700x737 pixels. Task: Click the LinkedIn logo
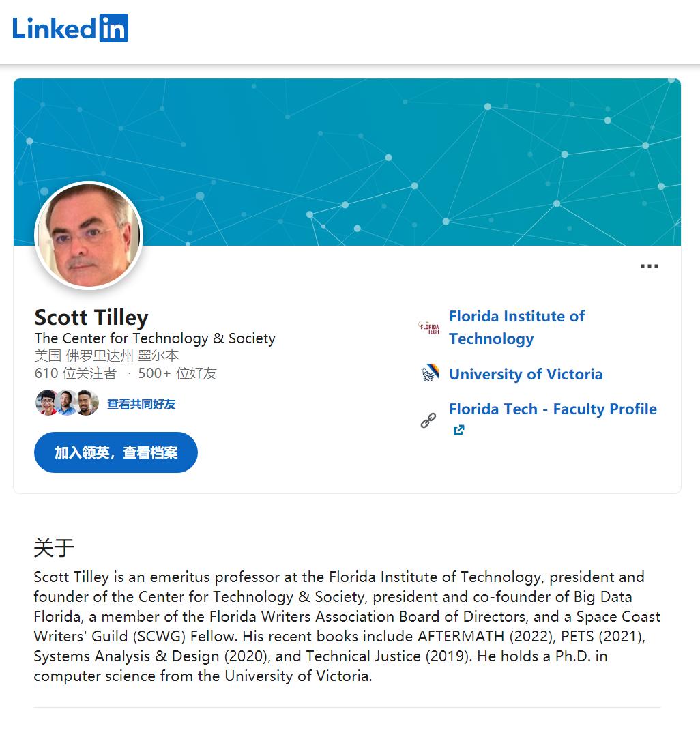pyautogui.click(x=70, y=28)
